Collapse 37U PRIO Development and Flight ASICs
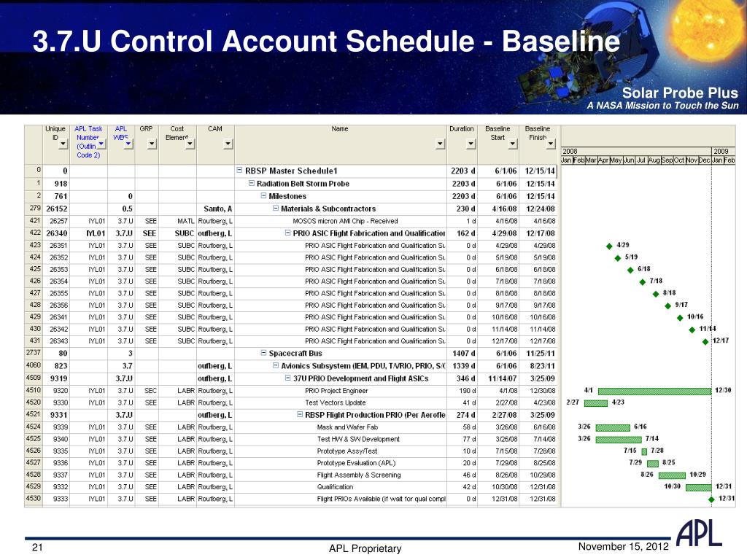The height and width of the screenshot is (560, 747). 287,378
